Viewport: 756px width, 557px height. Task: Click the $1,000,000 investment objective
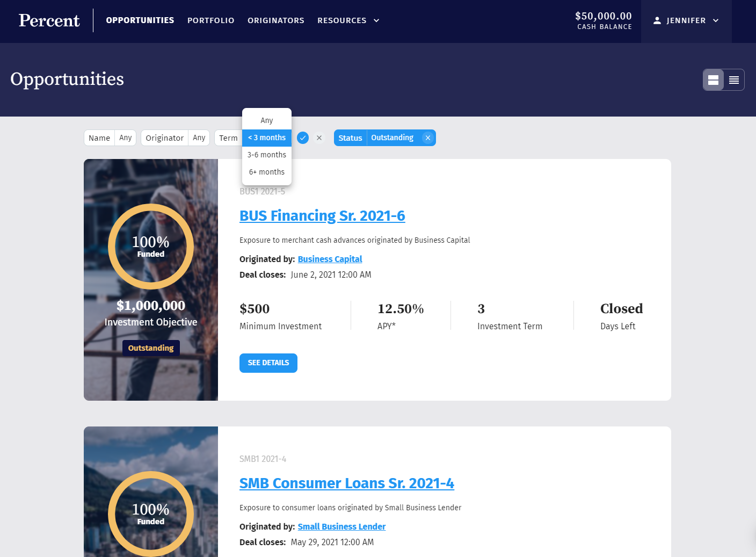(151, 306)
